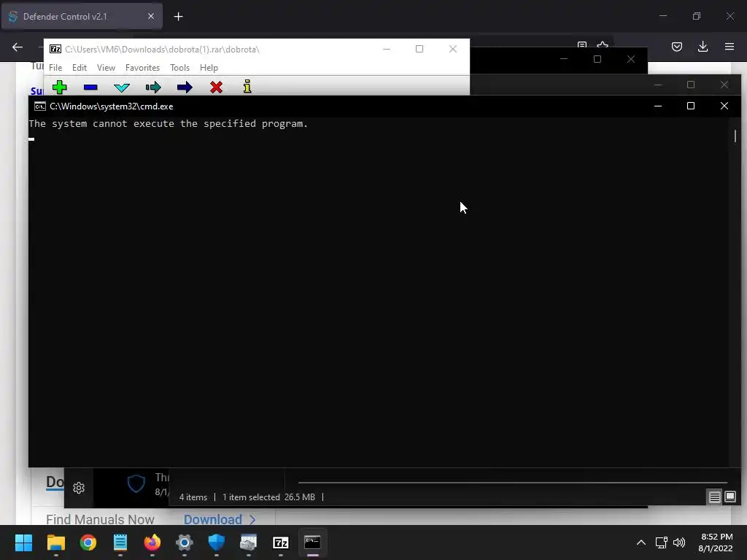Image resolution: width=747 pixels, height=560 pixels.
Task: Open network settings from the tray
Action: (x=661, y=542)
